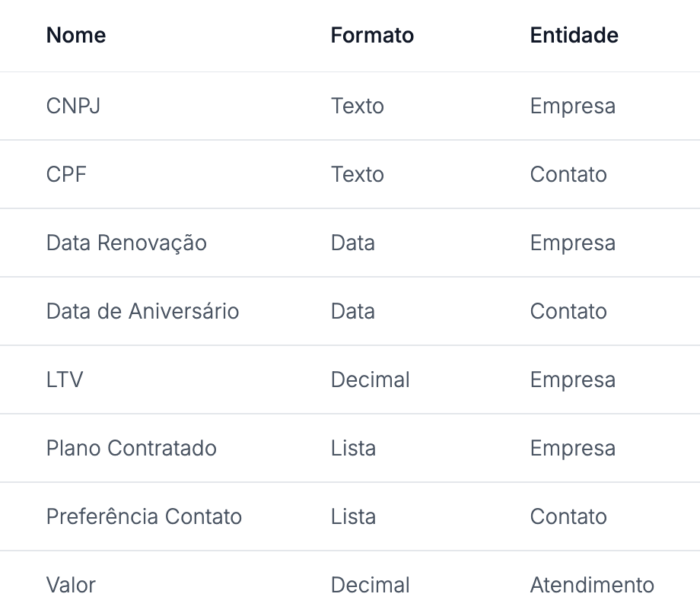This screenshot has width=700, height=616.
Task: Click Lista format in Plano Contratado row
Action: 353,448
